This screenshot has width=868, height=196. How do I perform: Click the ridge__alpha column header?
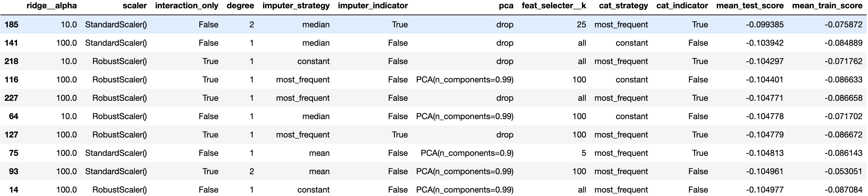(x=52, y=6)
